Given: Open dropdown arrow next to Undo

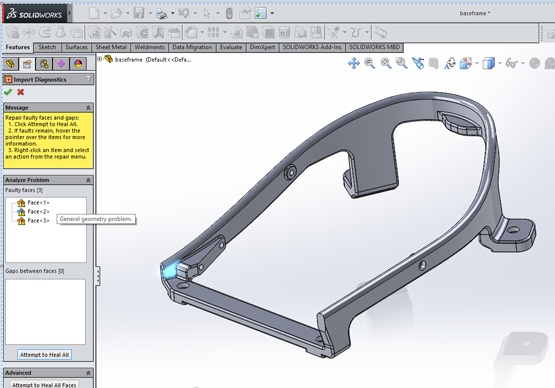Looking at the screenshot, I should click(x=195, y=13).
